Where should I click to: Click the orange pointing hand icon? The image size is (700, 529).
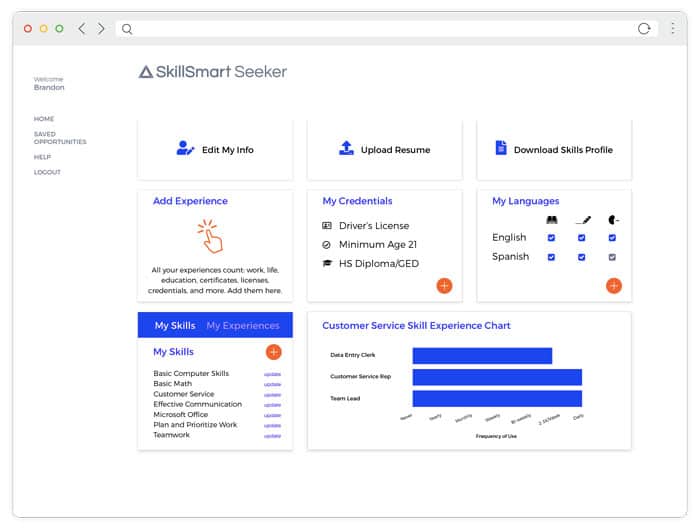pos(211,236)
